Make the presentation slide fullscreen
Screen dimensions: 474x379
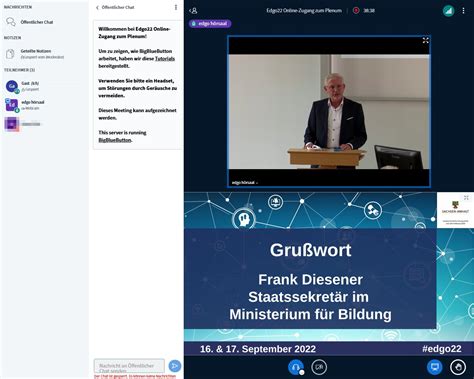[466, 198]
